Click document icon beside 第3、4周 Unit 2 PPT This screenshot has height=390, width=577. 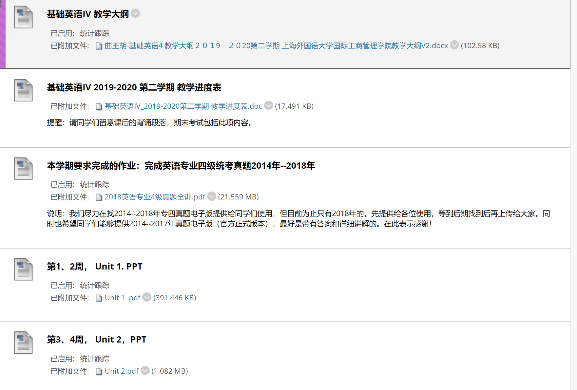(x=23, y=343)
